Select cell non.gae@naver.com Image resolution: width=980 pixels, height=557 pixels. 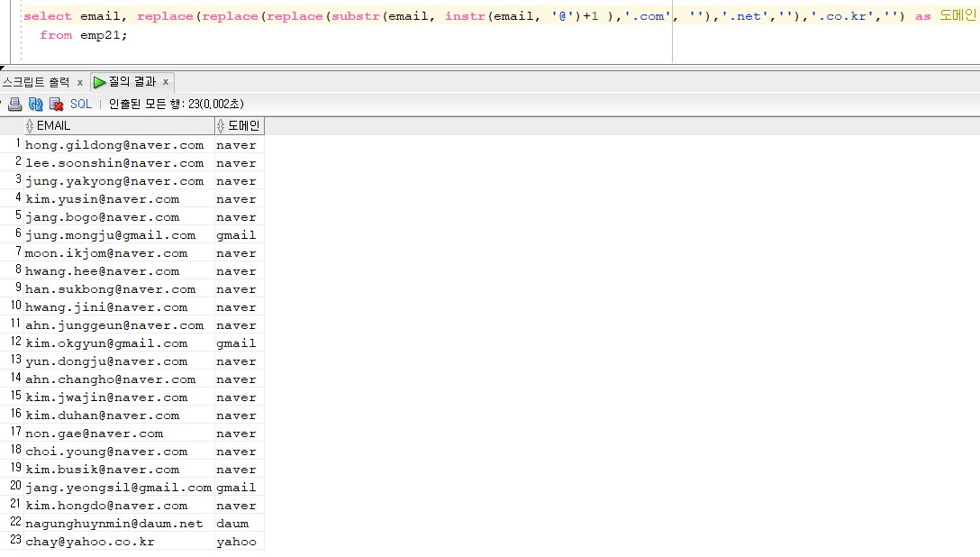tap(119, 434)
